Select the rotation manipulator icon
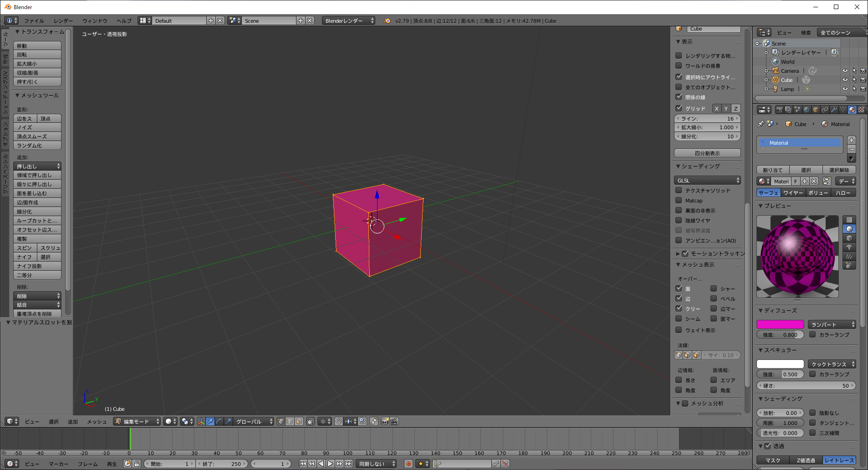This screenshot has width=868, height=470. pos(219,421)
